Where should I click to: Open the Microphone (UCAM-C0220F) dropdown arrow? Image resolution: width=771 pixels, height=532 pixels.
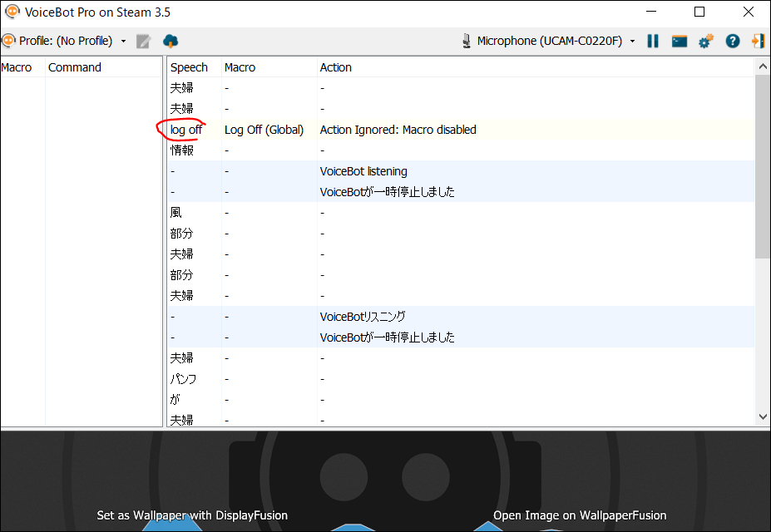tap(632, 42)
